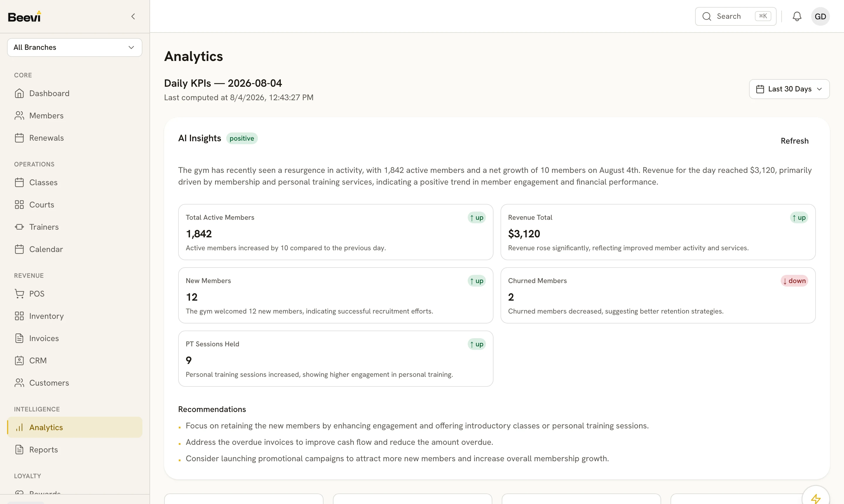Open the Members section
The height and width of the screenshot is (504, 844).
[x=74, y=116]
